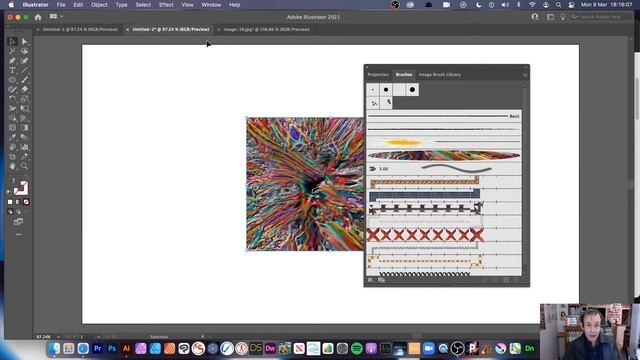
Task: Select the Scale tool
Action: [24, 99]
